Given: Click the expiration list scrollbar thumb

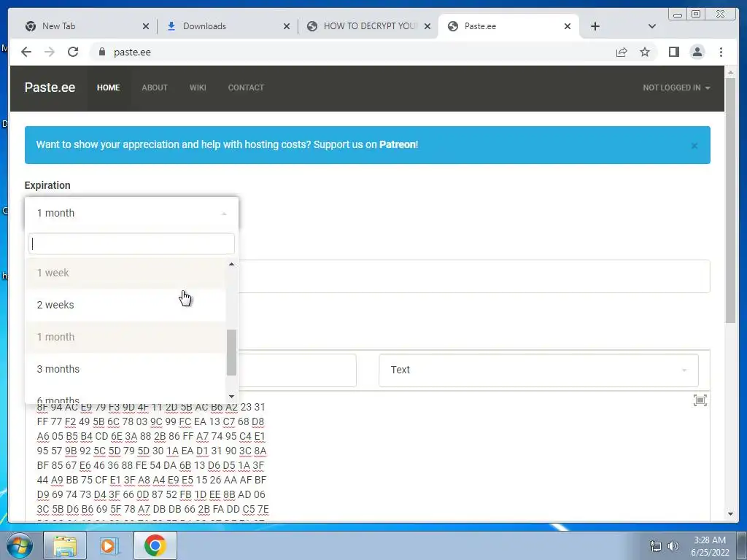Looking at the screenshot, I should click(x=231, y=352).
